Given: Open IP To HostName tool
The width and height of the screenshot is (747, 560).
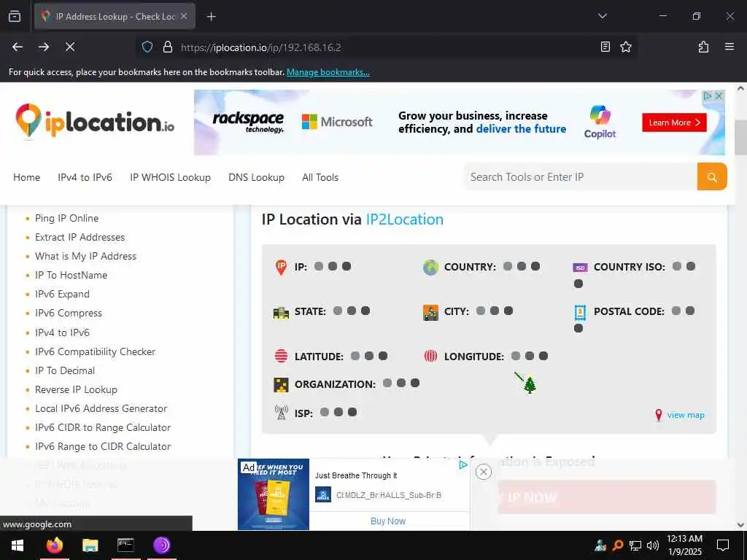Looking at the screenshot, I should click(x=71, y=275).
